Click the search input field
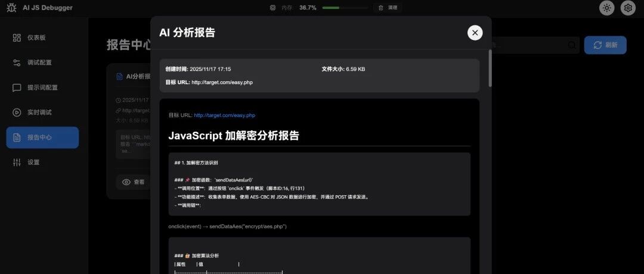Screen dimensions: 644x274 click(x=535, y=45)
